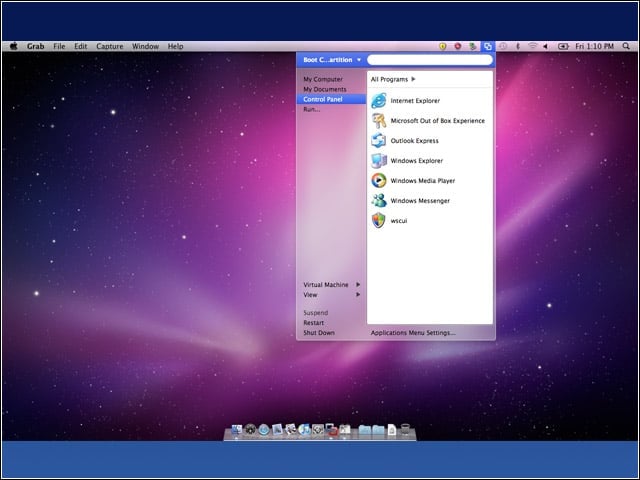This screenshot has width=640, height=480.
Task: Expand the Virtual Machine submenu
Action: [331, 284]
